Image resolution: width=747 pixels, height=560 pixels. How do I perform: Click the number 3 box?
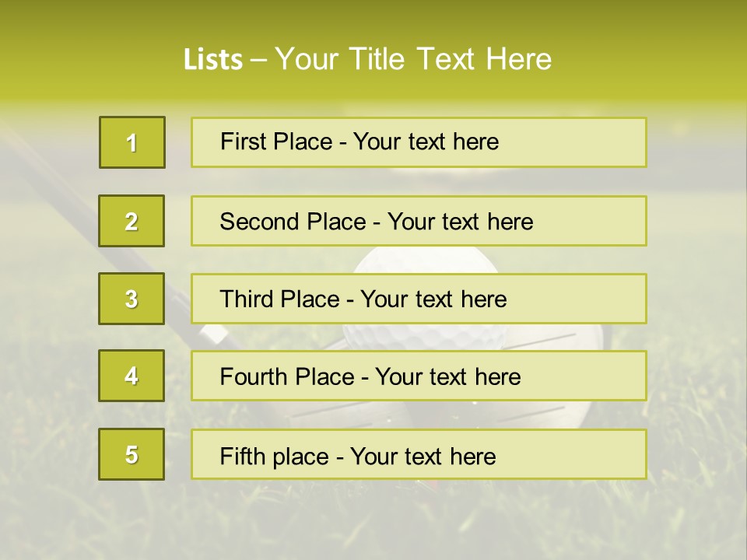[132, 299]
